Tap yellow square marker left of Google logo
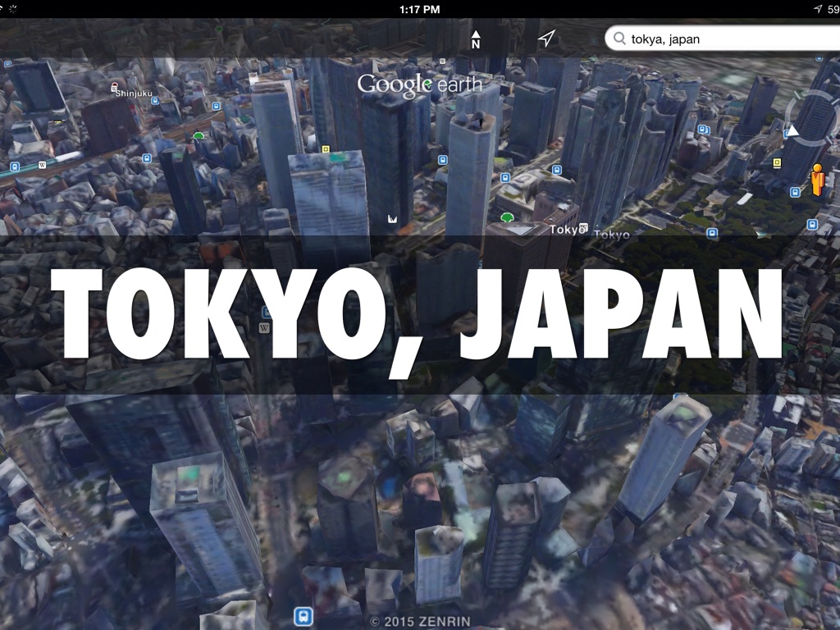This screenshot has height=630, width=840. pyautogui.click(x=326, y=149)
